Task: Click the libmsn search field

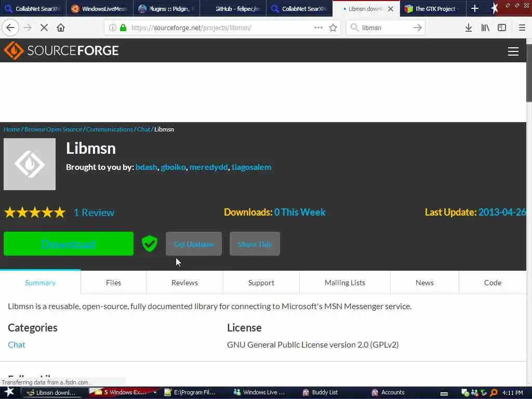Action: point(386,28)
